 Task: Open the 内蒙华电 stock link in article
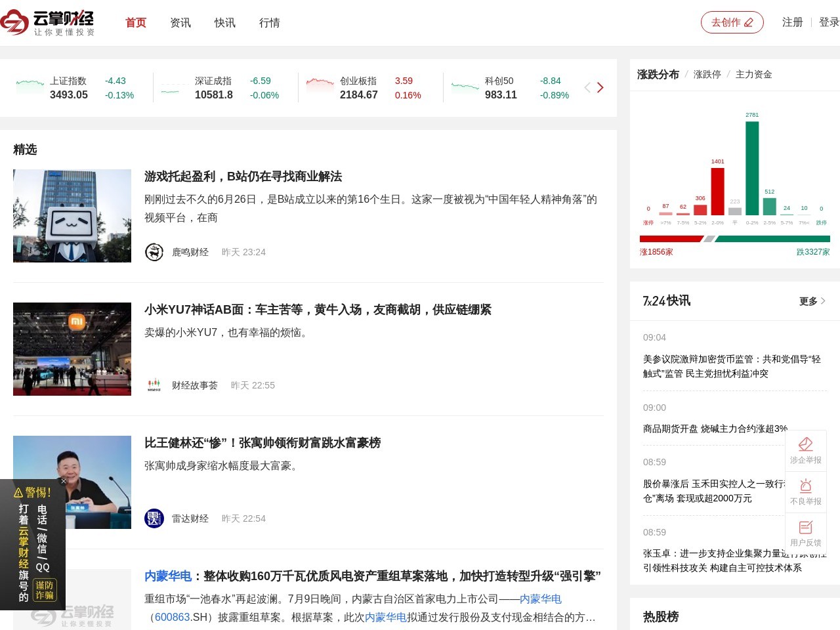coord(539,598)
